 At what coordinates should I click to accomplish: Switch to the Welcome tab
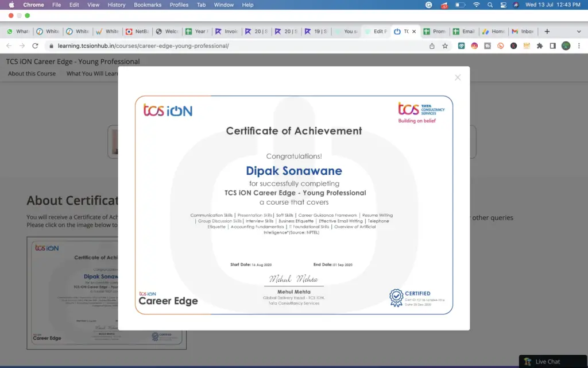[167, 32]
